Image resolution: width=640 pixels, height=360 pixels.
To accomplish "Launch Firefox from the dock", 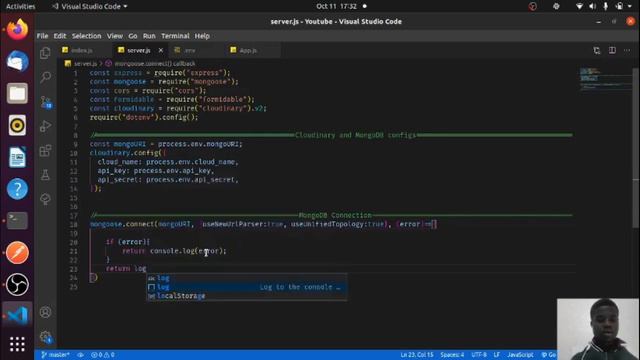I will (x=17, y=29).
